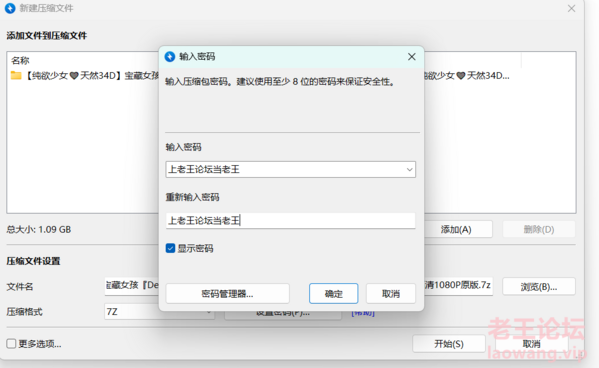This screenshot has height=368, width=599.
Task: Click the 确定 button
Action: click(333, 293)
